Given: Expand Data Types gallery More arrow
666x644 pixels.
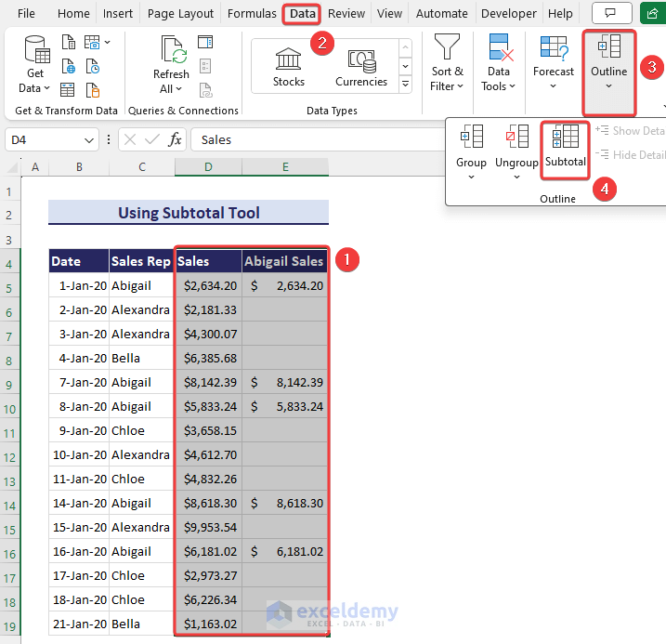Looking at the screenshot, I should pyautogui.click(x=406, y=85).
